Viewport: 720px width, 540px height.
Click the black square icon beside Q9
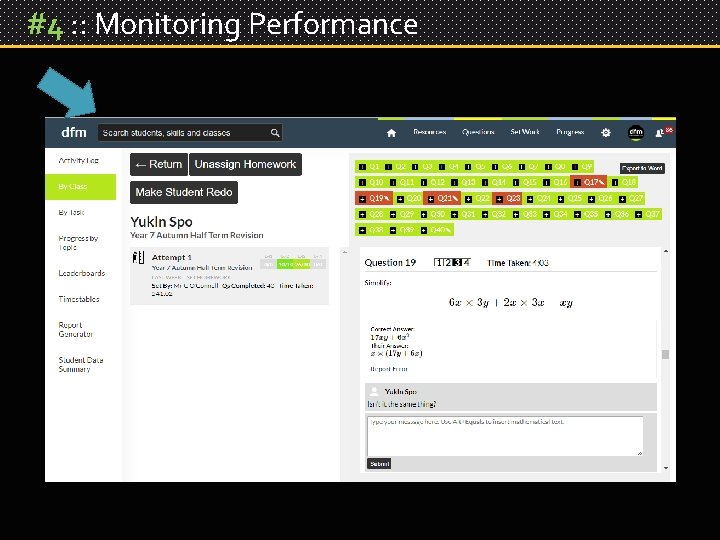point(574,167)
